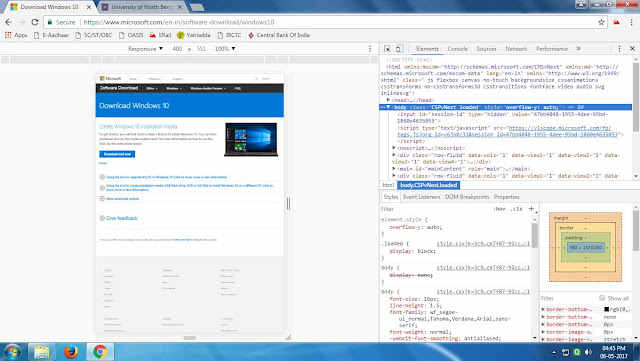Viewport: 640px width, 361px height.
Task: Open Central Bank Of India bookmark
Action: point(278,35)
